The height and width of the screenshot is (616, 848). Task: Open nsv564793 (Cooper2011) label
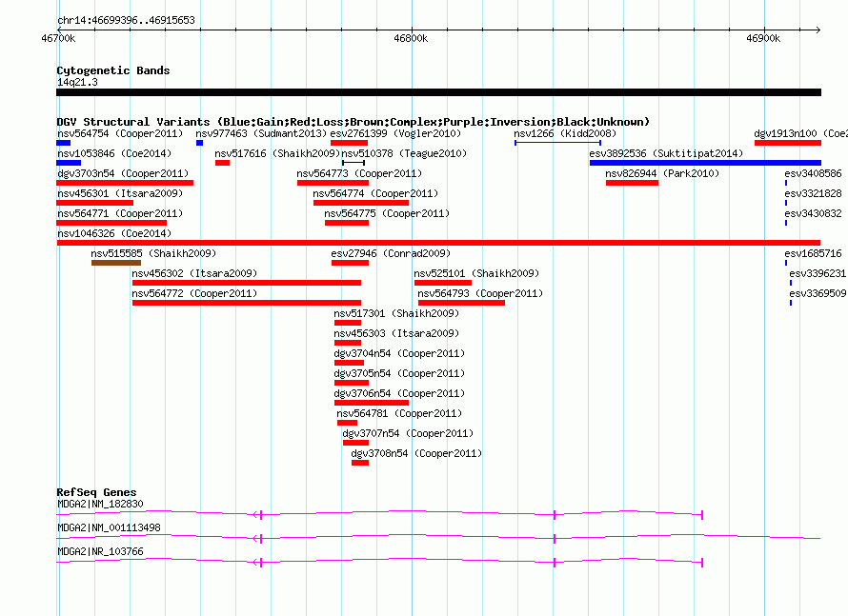coord(480,293)
